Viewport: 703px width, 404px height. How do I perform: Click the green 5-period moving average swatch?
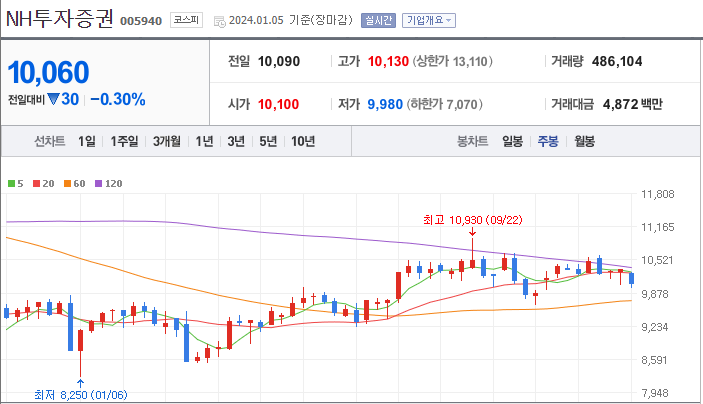pyautogui.click(x=11, y=183)
